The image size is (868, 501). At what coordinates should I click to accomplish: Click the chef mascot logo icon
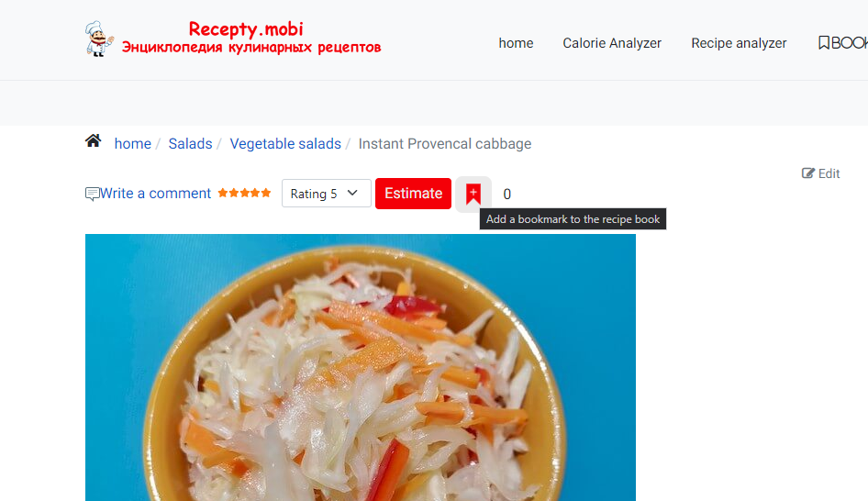point(99,39)
